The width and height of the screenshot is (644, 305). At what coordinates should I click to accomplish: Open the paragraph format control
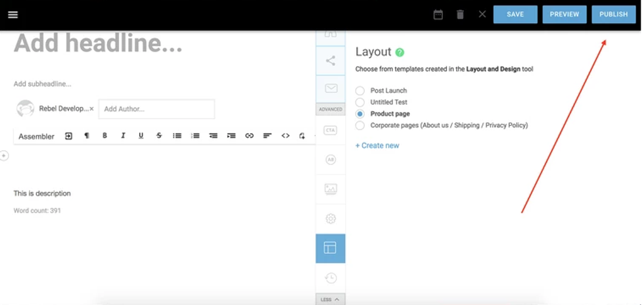pyautogui.click(x=87, y=136)
